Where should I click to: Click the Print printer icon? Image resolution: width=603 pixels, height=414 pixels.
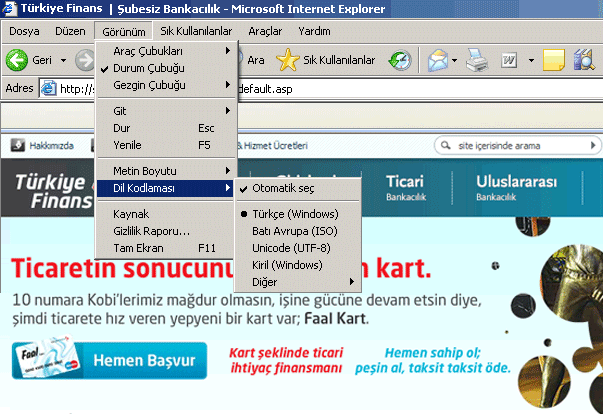[477, 60]
